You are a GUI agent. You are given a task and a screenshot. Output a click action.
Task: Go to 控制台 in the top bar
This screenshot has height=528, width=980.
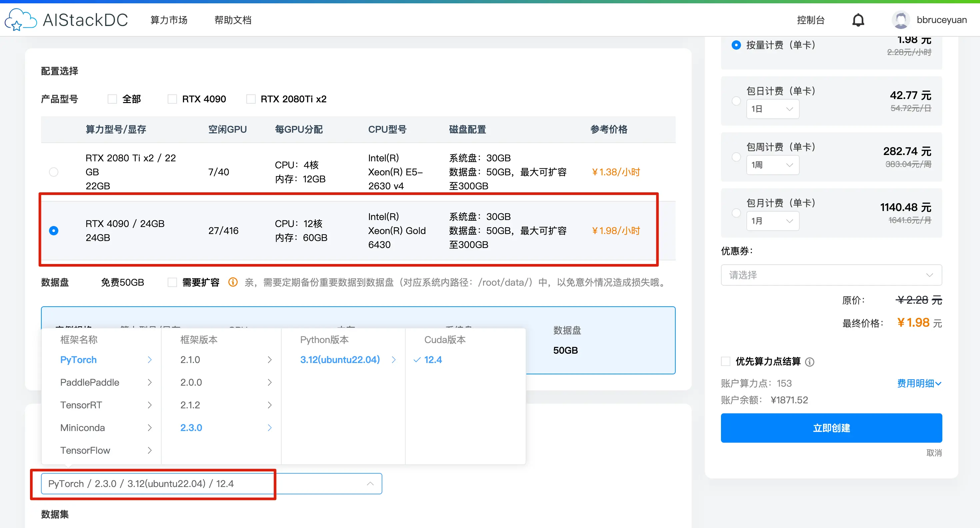tap(811, 19)
